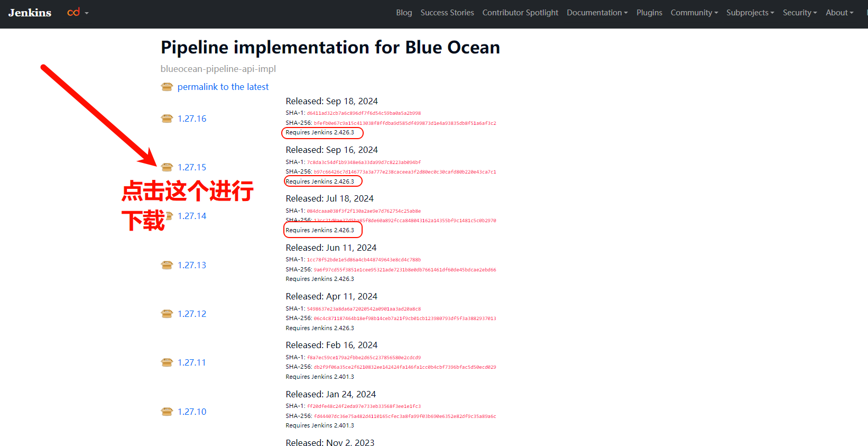Click the Released: Jul 18, 2024 text
Image resolution: width=868 pixels, height=446 pixels.
click(x=330, y=198)
